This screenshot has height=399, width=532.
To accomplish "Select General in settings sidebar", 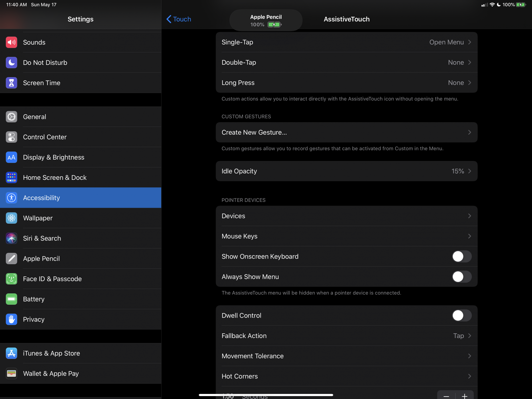I will (35, 117).
